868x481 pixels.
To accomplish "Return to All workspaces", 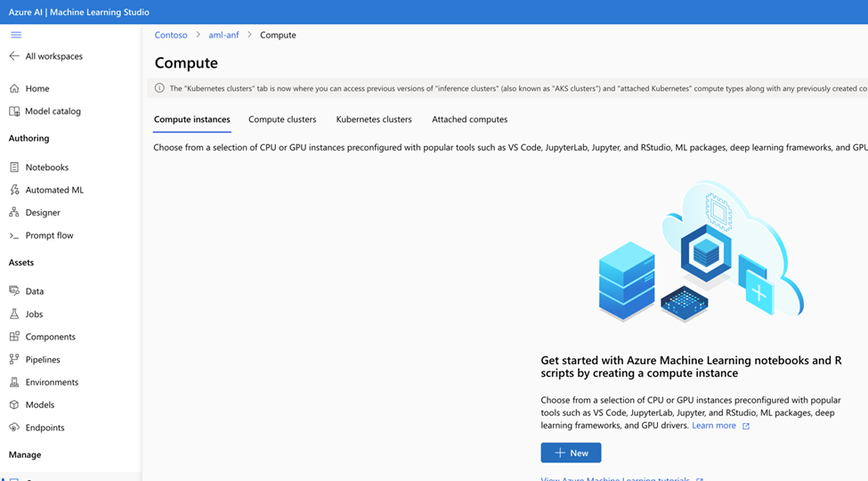I will click(53, 56).
